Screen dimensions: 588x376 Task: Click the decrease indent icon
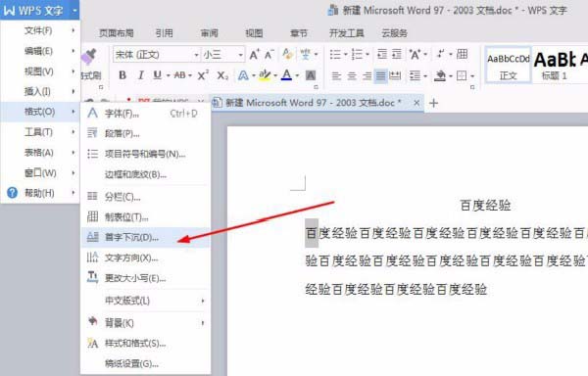pyautogui.click(x=382, y=54)
